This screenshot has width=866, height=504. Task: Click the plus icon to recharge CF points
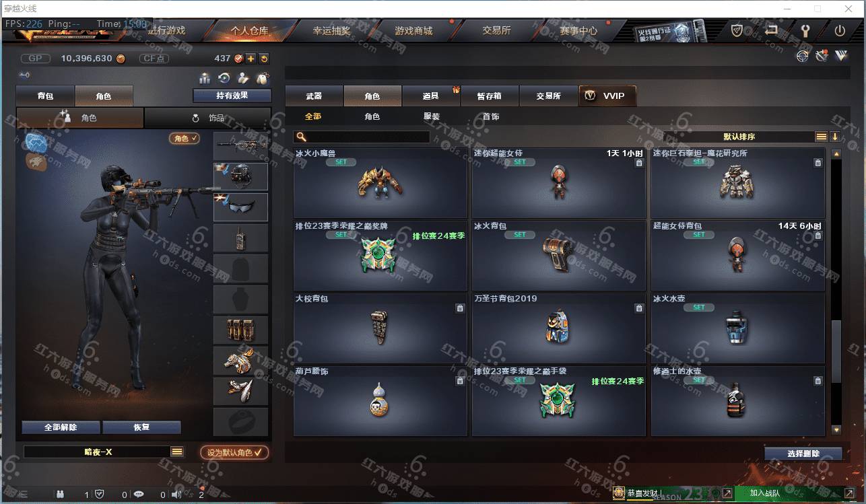(x=251, y=59)
